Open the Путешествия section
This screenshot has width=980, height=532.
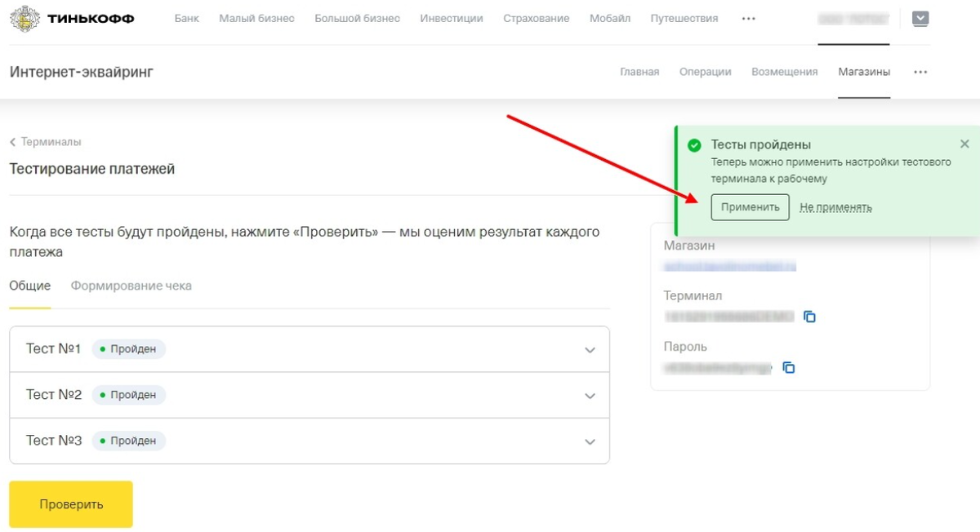[x=684, y=18]
